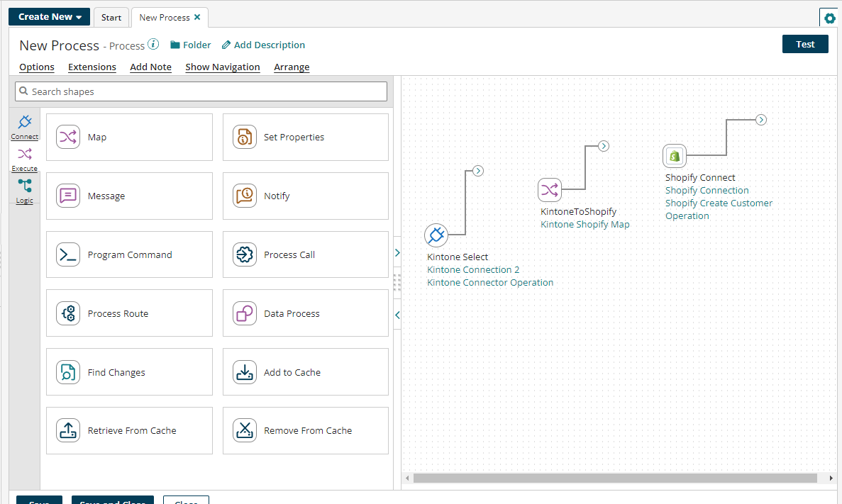This screenshot has width=842, height=504.
Task: Click the Test button
Action: click(805, 44)
